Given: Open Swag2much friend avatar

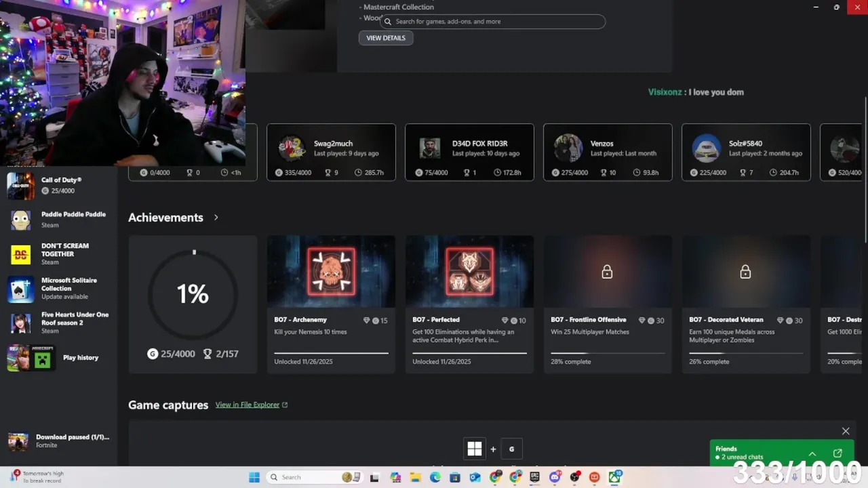Looking at the screenshot, I should (292, 147).
